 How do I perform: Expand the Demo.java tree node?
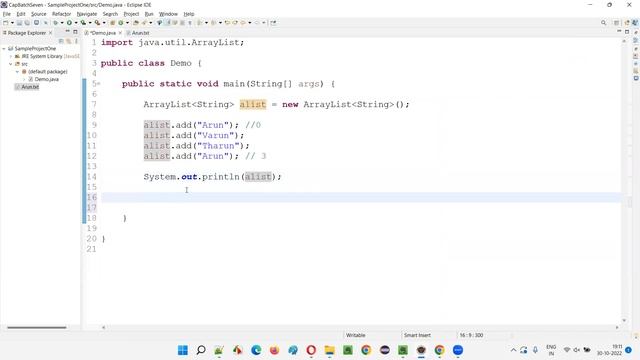pos(24,79)
